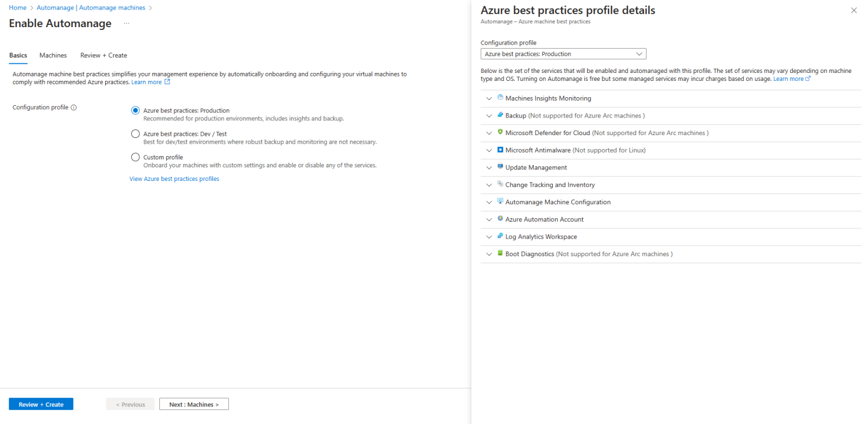The width and height of the screenshot is (868, 424).
Task: Expand the Azure Automation Account section
Action: pyautogui.click(x=489, y=219)
